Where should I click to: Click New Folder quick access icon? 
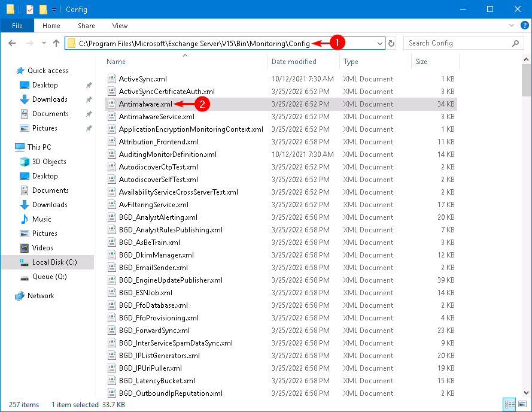tap(43, 10)
